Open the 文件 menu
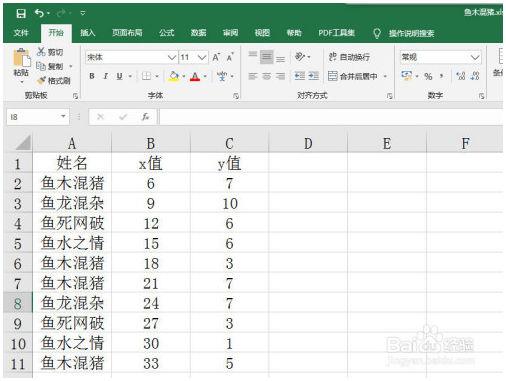 21,33
